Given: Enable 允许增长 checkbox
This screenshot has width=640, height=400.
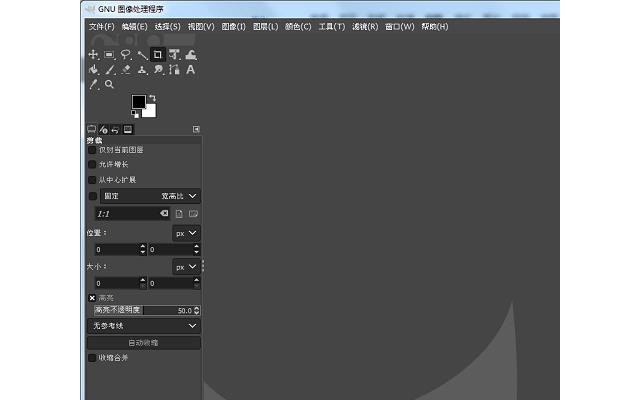Looking at the screenshot, I should tap(92, 164).
